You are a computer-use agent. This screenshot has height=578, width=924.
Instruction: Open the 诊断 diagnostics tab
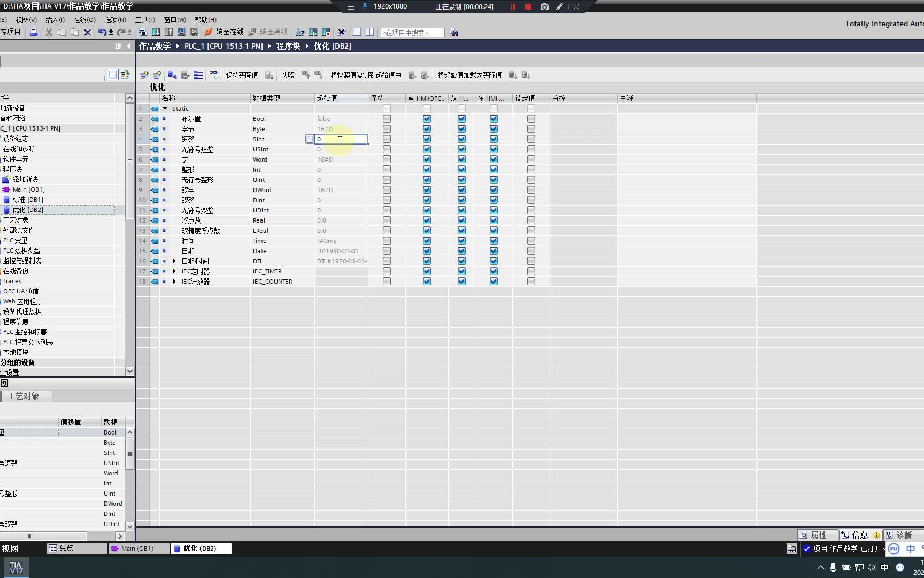pyautogui.click(x=904, y=535)
